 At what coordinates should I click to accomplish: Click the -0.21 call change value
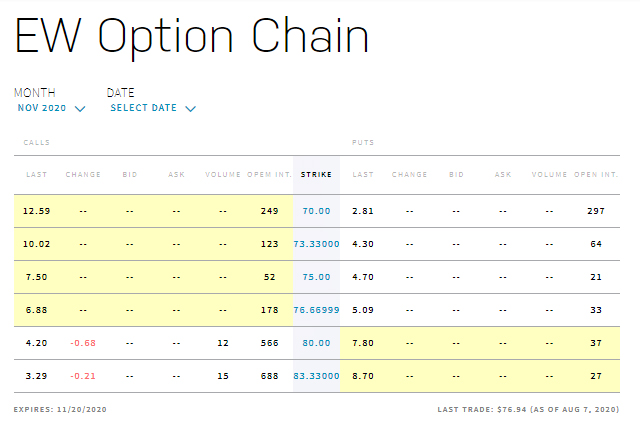[83, 376]
